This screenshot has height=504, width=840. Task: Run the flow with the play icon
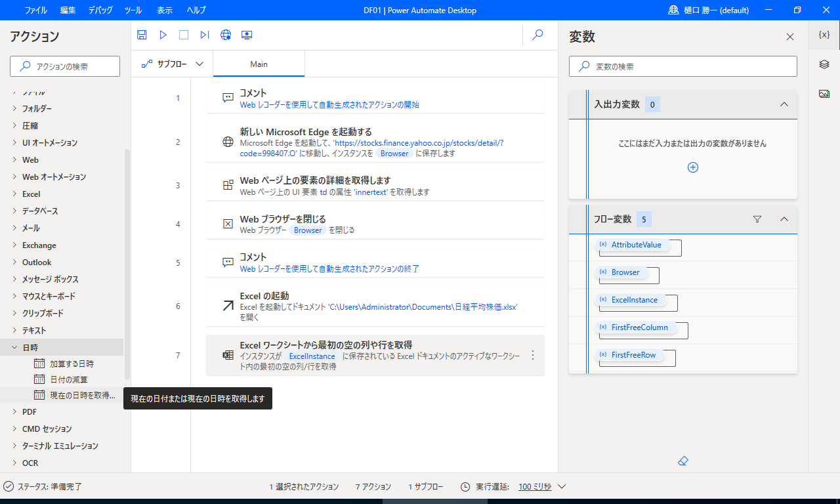(x=163, y=35)
